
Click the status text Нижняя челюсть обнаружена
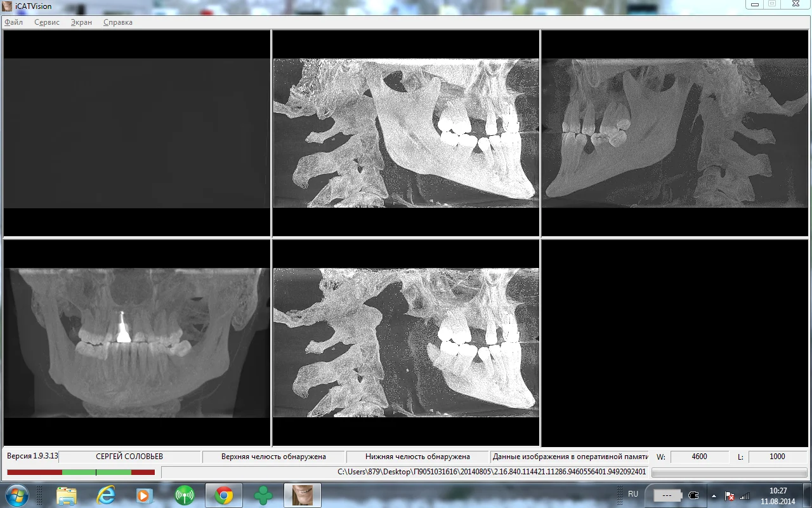click(417, 457)
